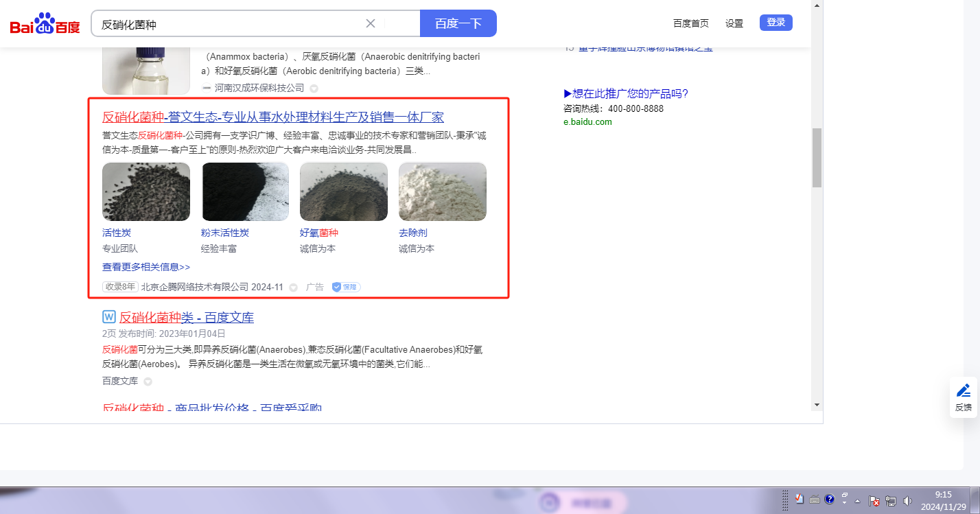Click the scrollbar down arrow
This screenshot has width=980, height=514.
pyautogui.click(x=817, y=405)
